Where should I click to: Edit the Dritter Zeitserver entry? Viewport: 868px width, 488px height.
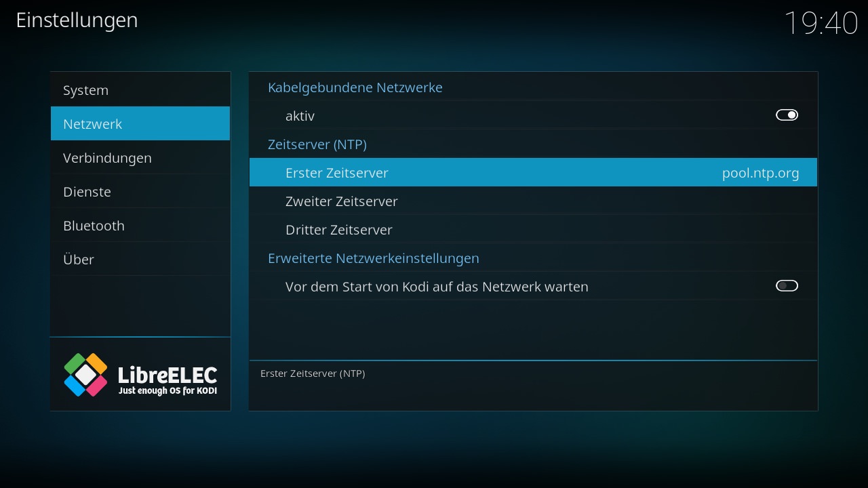tap(533, 229)
